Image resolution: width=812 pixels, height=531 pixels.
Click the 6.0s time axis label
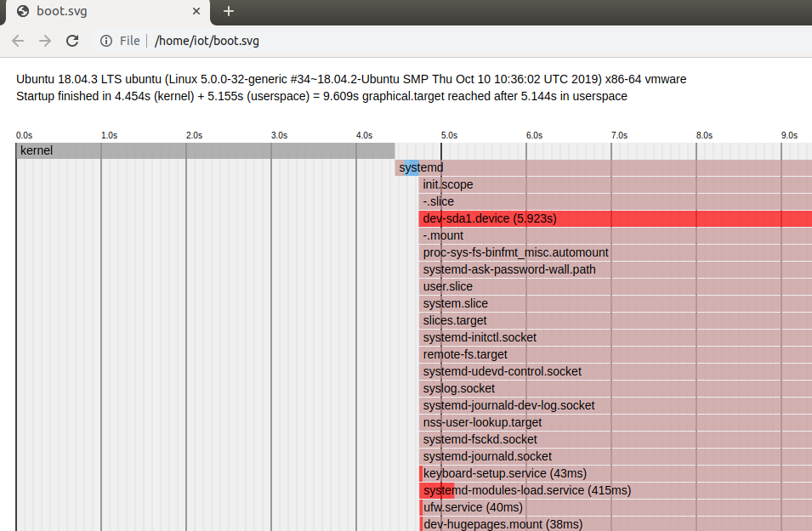click(x=535, y=136)
